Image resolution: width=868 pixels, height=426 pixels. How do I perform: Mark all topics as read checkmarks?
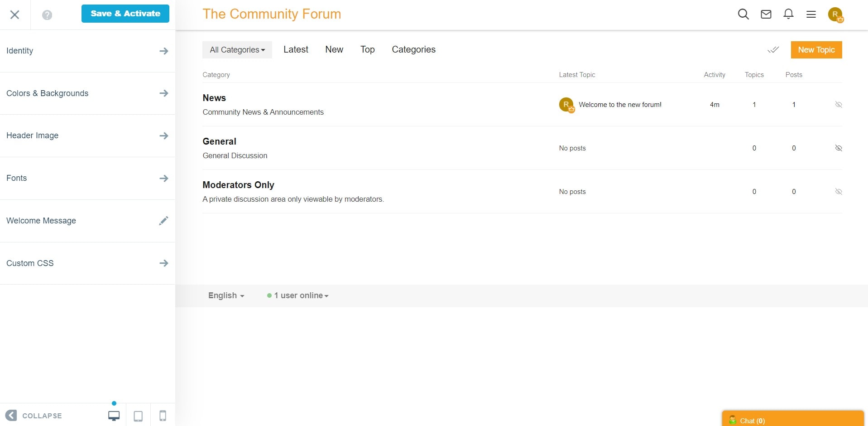click(773, 50)
